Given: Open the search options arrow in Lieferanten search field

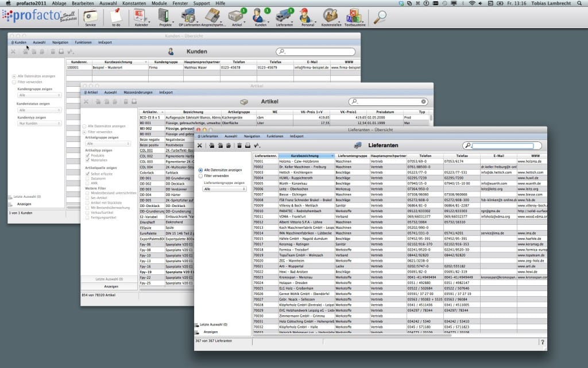Looking at the screenshot, I should point(467,145).
